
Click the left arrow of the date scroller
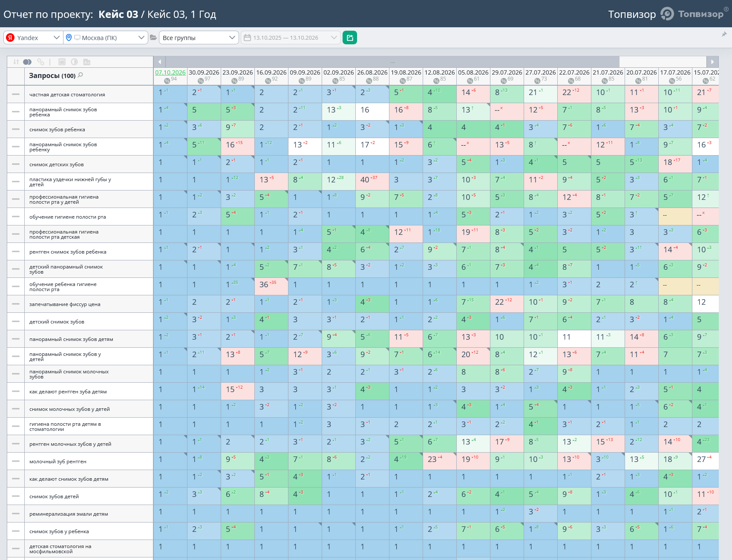(x=159, y=62)
